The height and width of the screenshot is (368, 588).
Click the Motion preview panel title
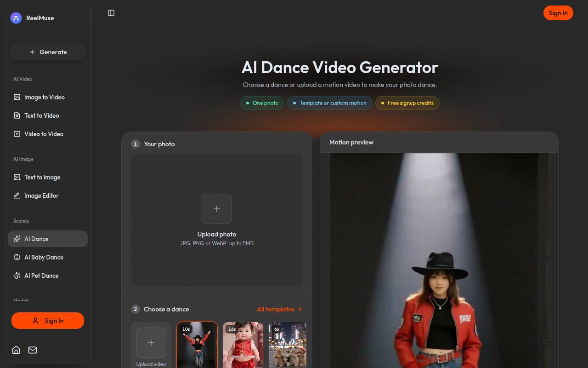pos(351,142)
